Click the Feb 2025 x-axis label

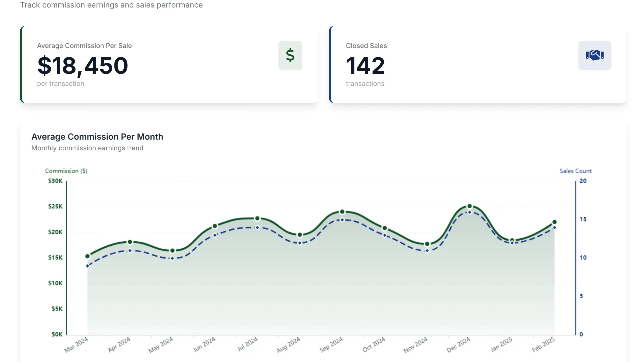543,345
